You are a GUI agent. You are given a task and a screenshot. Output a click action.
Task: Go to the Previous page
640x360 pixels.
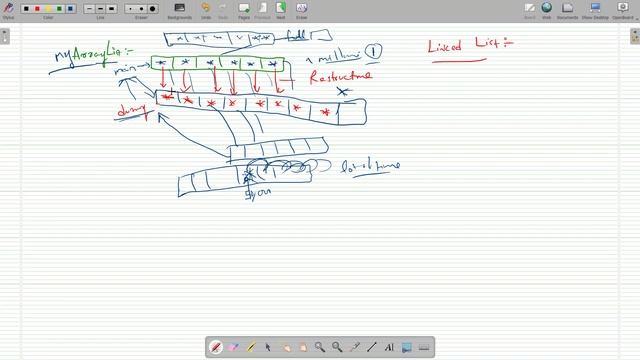(262, 11)
